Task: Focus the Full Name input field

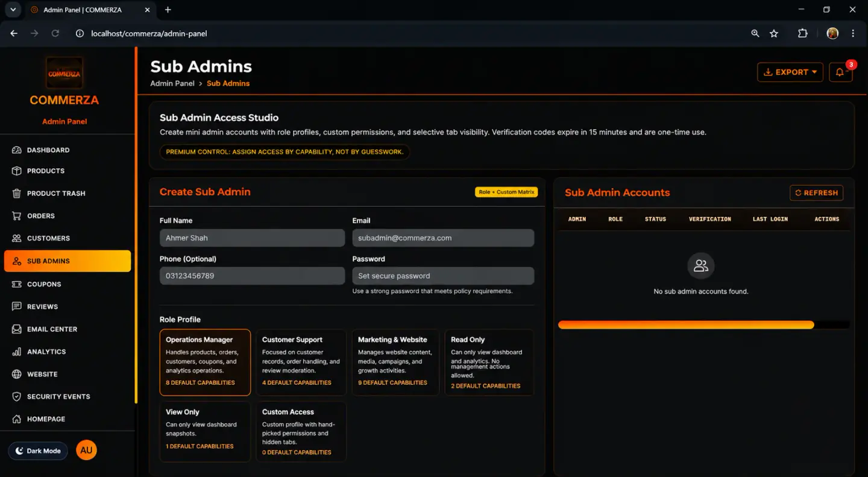Action: tap(252, 238)
